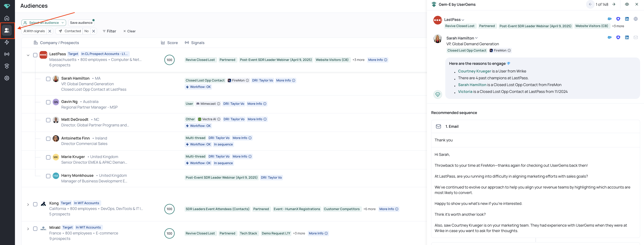Open the With signals filter chip
This screenshot has height=245, width=644.
(x=34, y=31)
